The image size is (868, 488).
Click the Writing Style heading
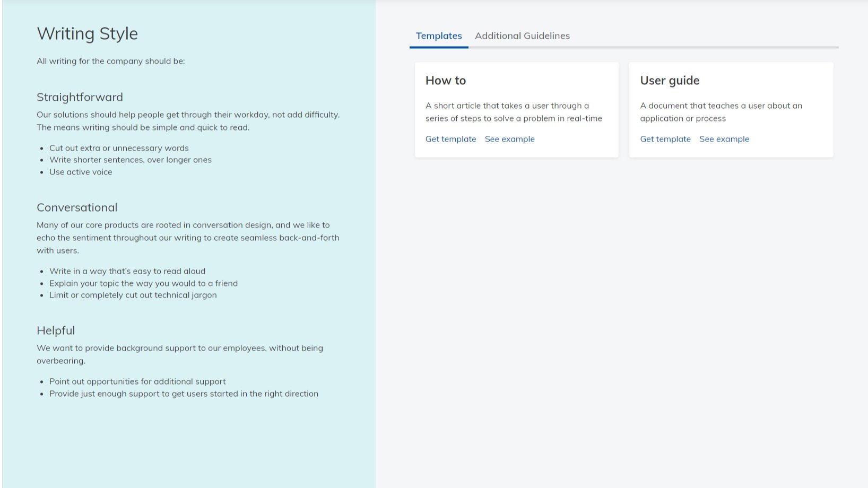coord(88,34)
